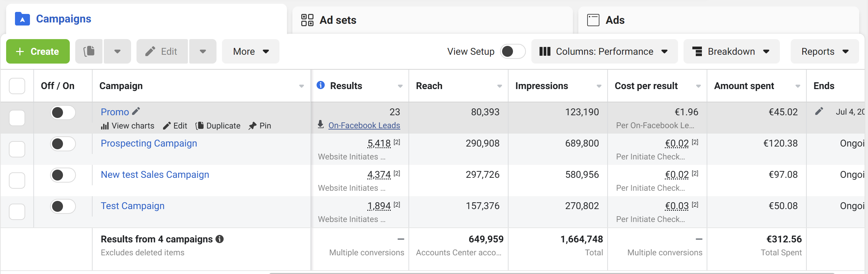Click the green Create button
The width and height of the screenshot is (868, 274).
tap(38, 51)
